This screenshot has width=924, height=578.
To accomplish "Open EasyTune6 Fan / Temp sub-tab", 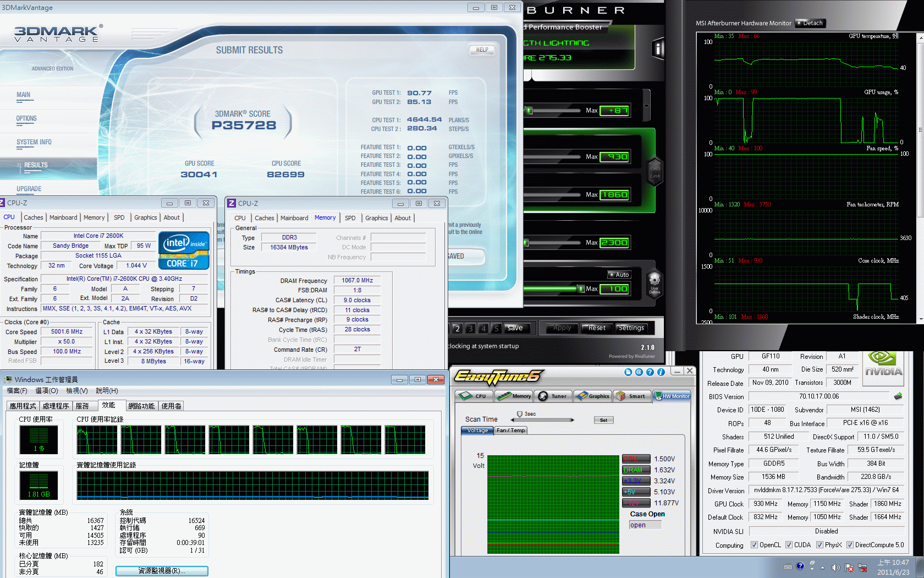I will pos(511,430).
